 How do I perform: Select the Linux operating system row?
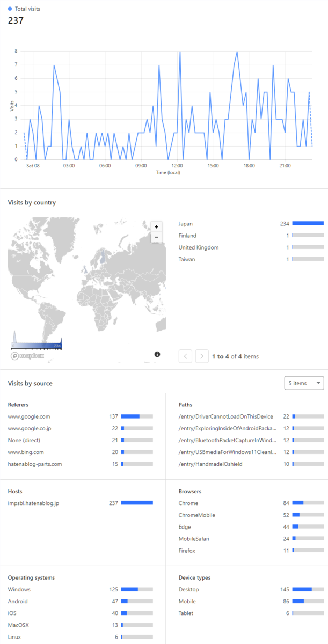click(81, 636)
